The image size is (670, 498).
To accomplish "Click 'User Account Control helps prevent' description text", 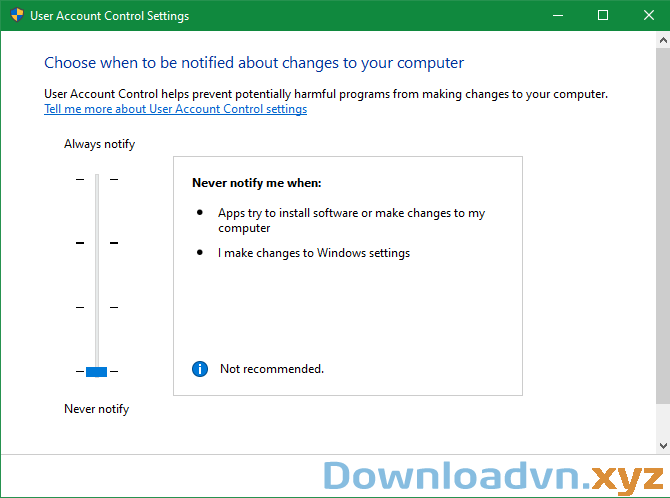I will coord(326,94).
